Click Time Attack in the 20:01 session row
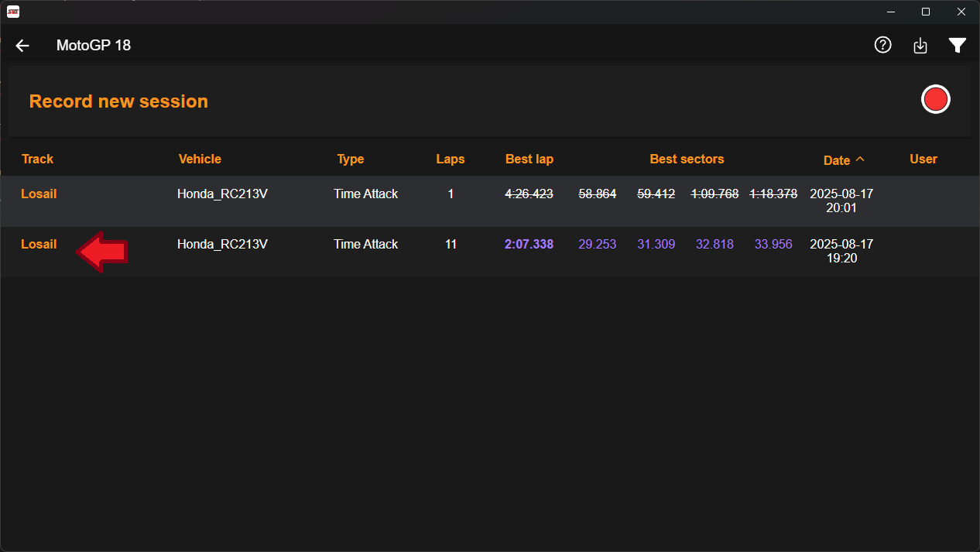This screenshot has height=552, width=980. coord(365,194)
